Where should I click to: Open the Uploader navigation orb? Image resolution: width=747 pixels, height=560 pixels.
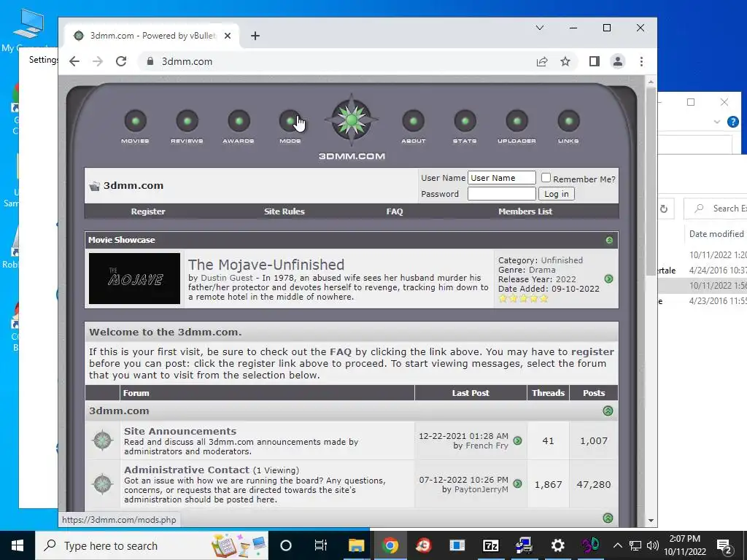click(517, 121)
